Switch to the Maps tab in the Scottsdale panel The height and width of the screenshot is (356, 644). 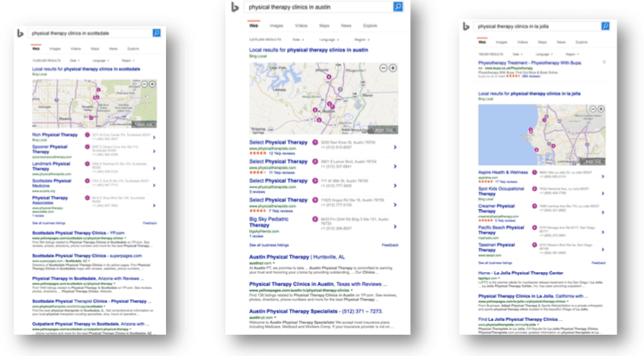pos(95,49)
